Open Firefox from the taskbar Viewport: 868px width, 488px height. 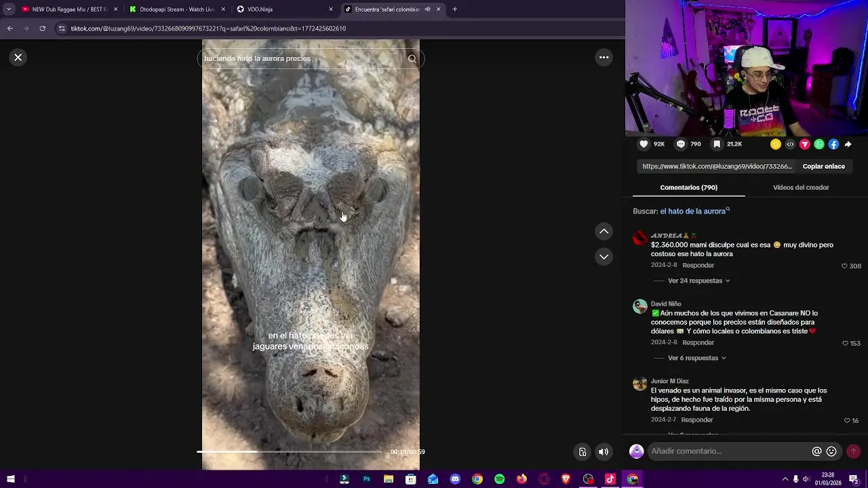click(x=521, y=479)
